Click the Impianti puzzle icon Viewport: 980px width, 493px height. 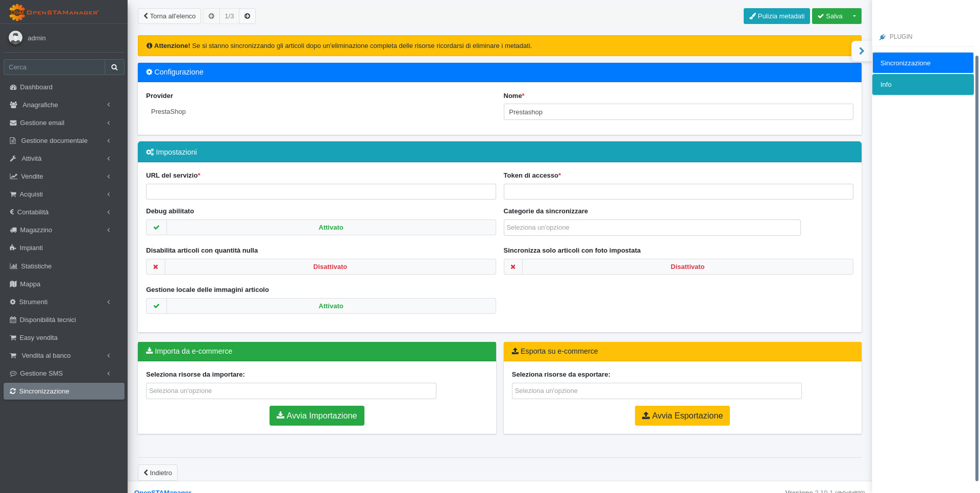(13, 248)
